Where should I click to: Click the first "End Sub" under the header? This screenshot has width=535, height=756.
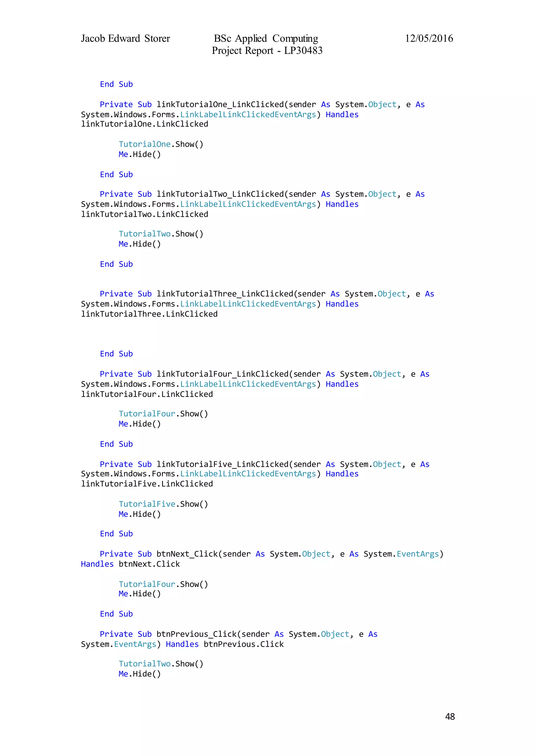click(116, 84)
